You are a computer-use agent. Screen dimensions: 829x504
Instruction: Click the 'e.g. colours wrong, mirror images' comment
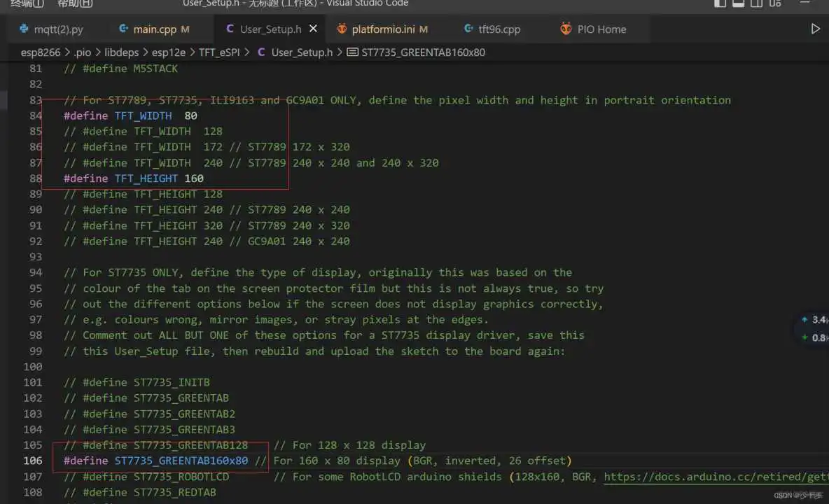pyautogui.click(x=277, y=320)
